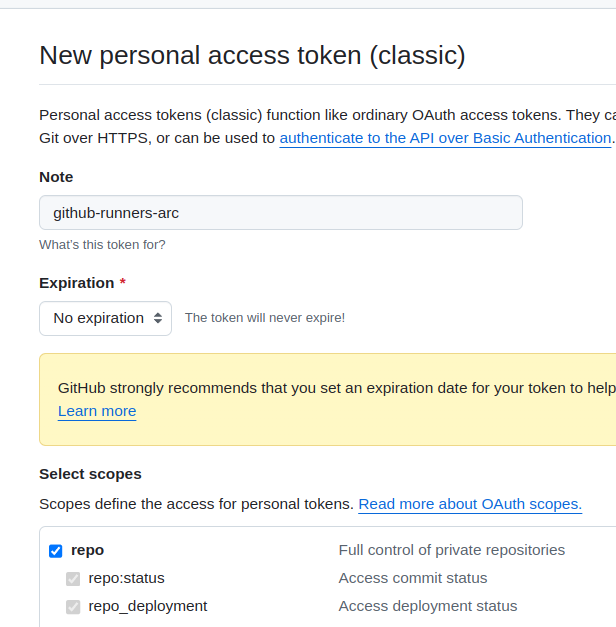Open Read more about OAuth scopes
616x627 pixels.
tap(470, 504)
